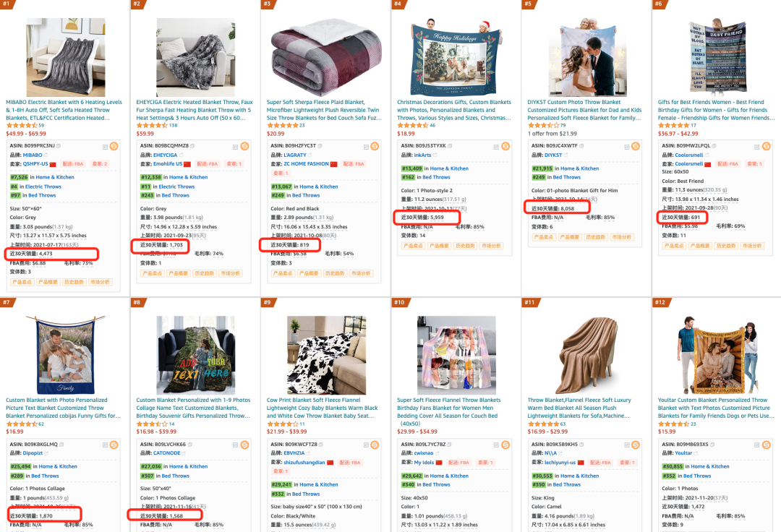This screenshot has width=781, height=532.
Task: Open seller link QSHPY-US
Action: [x=35, y=164]
